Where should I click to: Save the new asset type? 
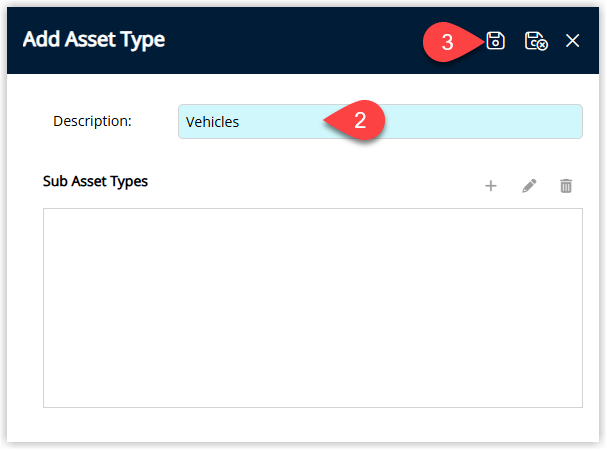495,41
